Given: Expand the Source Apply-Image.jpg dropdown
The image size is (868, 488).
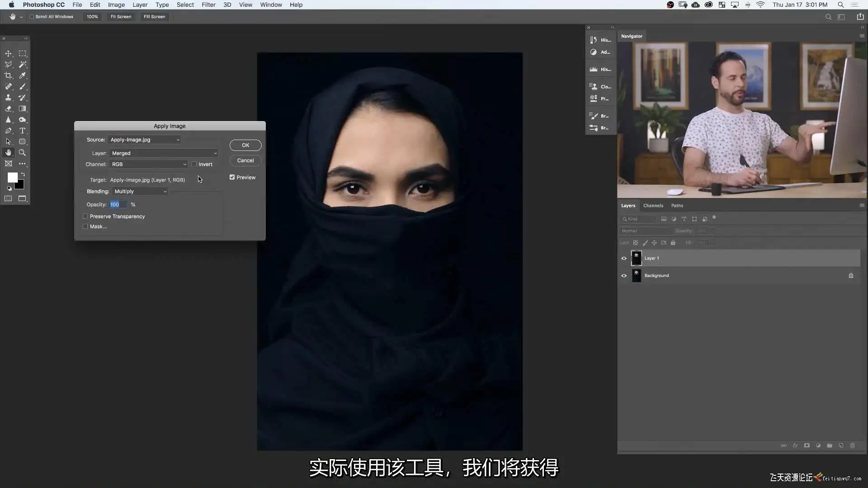Looking at the screenshot, I should (145, 140).
